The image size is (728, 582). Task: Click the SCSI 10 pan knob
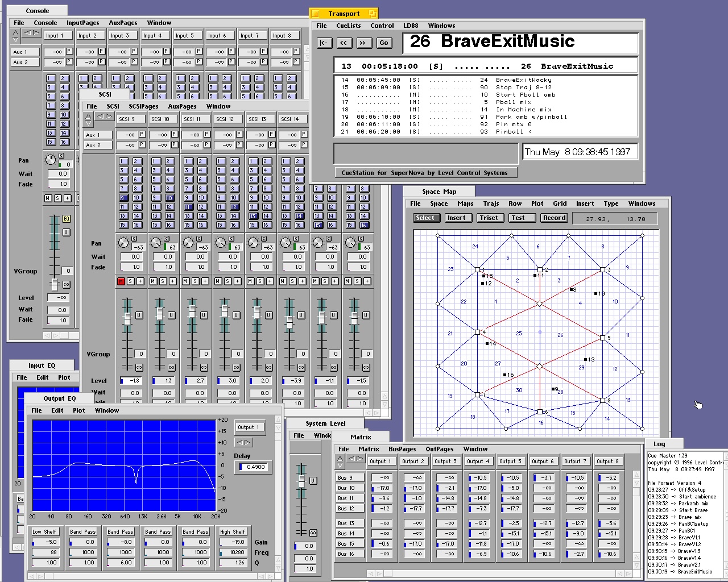155,243
